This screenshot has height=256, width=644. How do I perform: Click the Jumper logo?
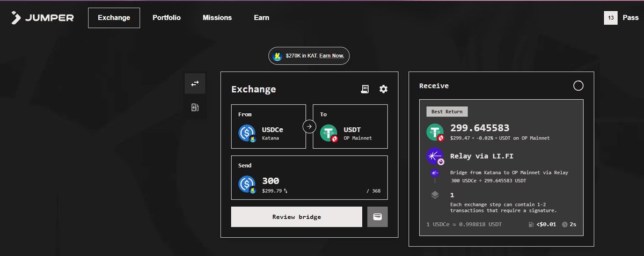42,18
